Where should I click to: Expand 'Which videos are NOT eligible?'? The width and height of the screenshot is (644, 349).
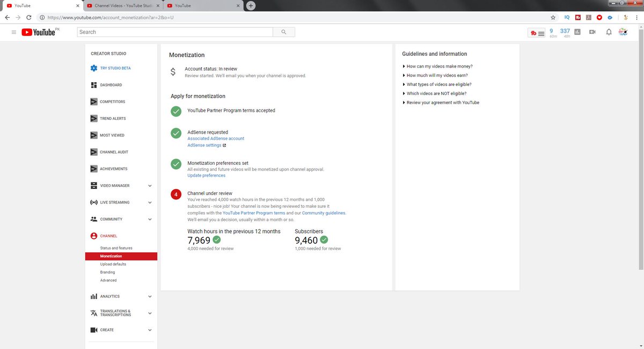tap(436, 93)
